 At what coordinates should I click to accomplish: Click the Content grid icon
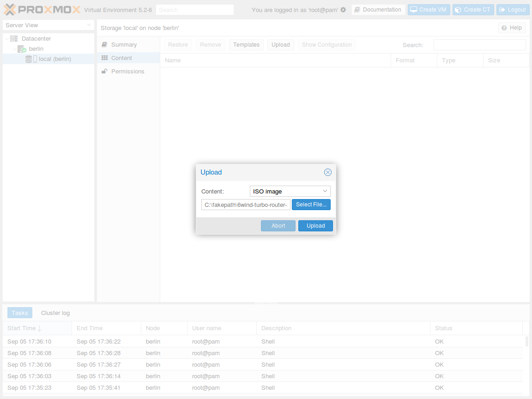point(105,58)
